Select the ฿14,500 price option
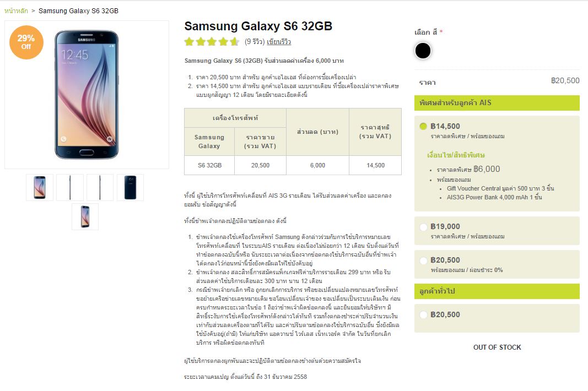588x391 pixels. click(x=423, y=126)
